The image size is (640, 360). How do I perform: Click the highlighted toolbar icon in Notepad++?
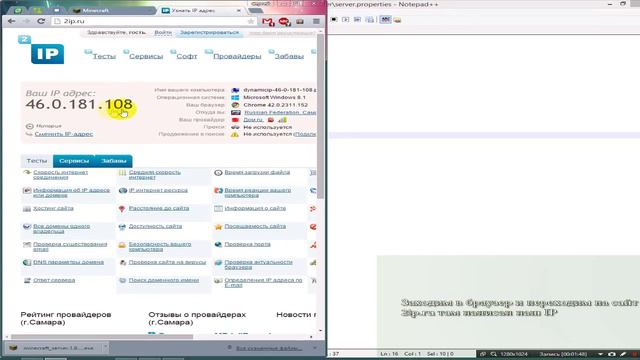(x=385, y=20)
